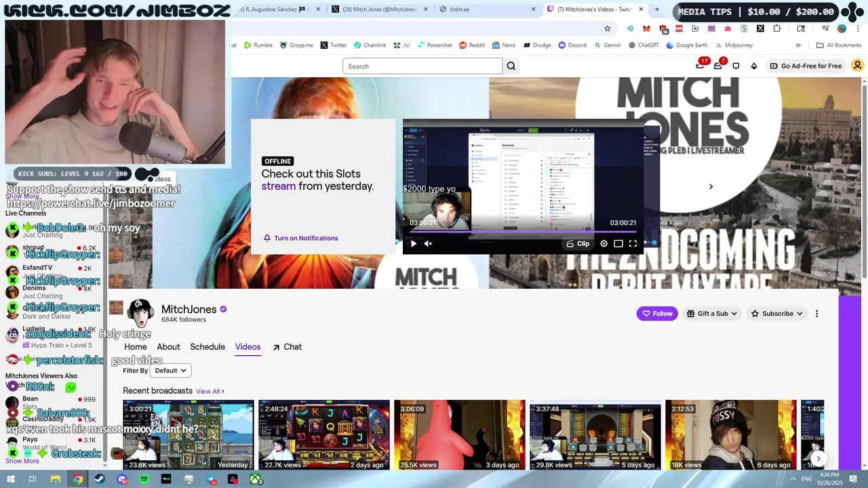
Task: Expand the bookmarks bar overflow chevron
Action: pyautogui.click(x=798, y=45)
